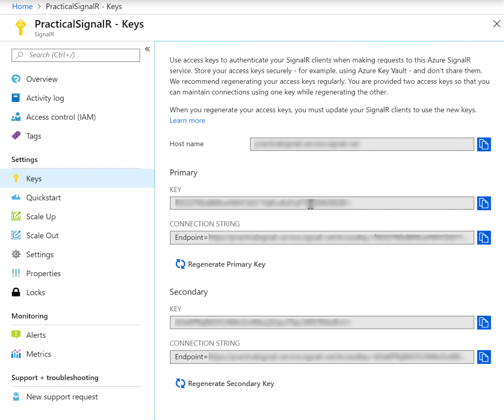Click the Primary connection string field
The image size is (504, 420).
(322, 238)
